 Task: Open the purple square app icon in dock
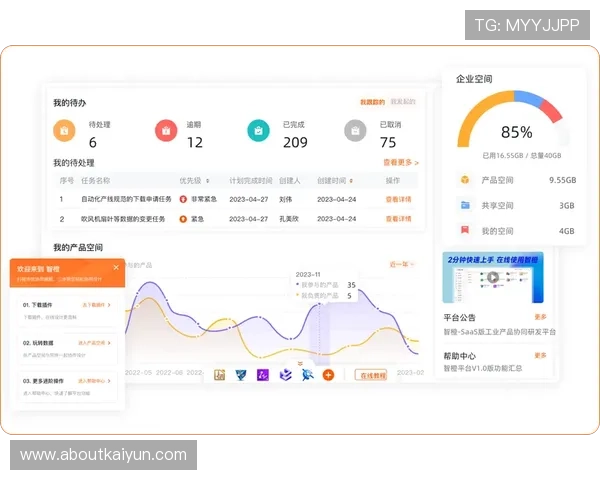(262, 375)
